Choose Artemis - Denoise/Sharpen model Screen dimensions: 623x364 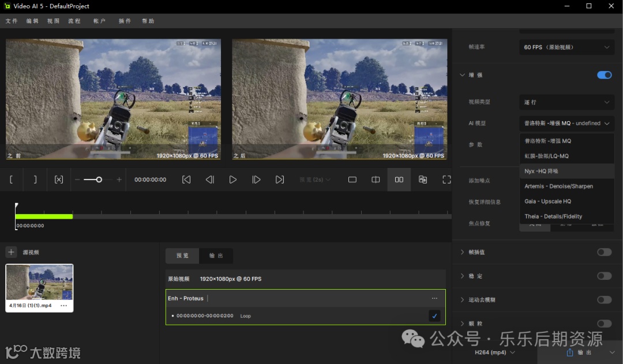coord(566,186)
